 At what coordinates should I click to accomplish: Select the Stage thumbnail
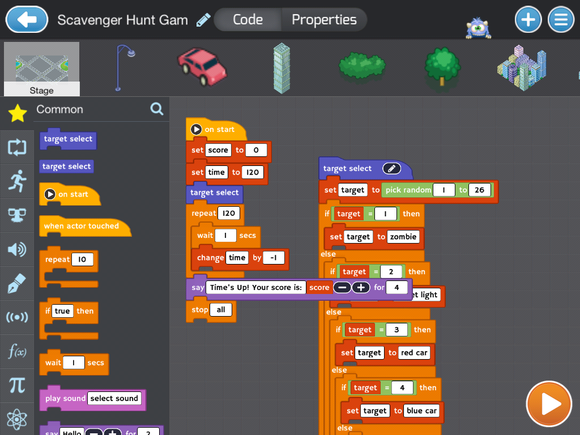click(x=41, y=69)
